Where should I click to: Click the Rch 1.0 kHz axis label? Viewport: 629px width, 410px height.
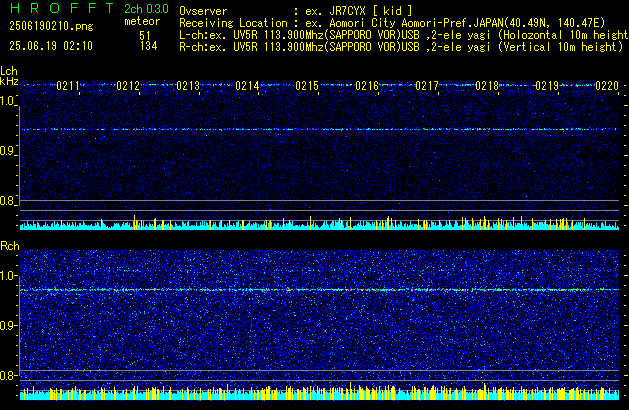click(7, 276)
